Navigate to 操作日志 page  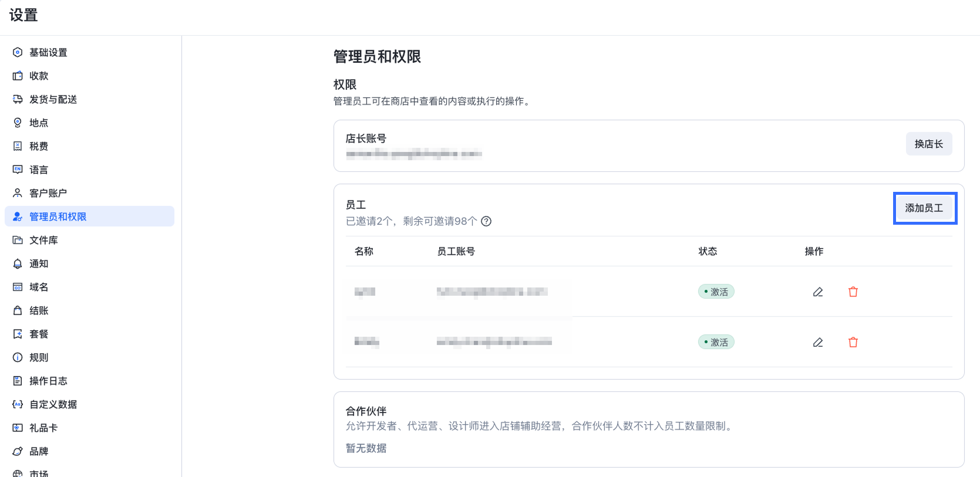[48, 381]
